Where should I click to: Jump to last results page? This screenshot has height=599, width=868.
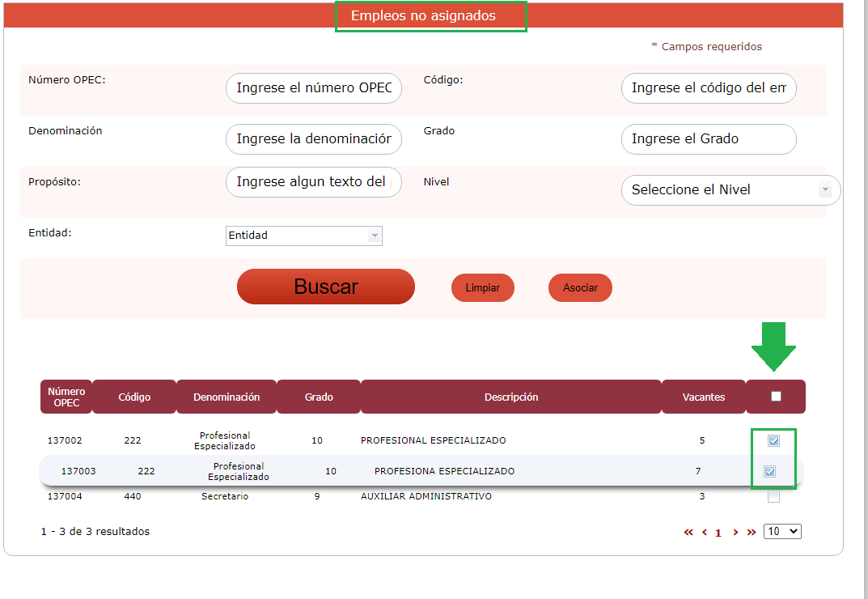point(752,533)
